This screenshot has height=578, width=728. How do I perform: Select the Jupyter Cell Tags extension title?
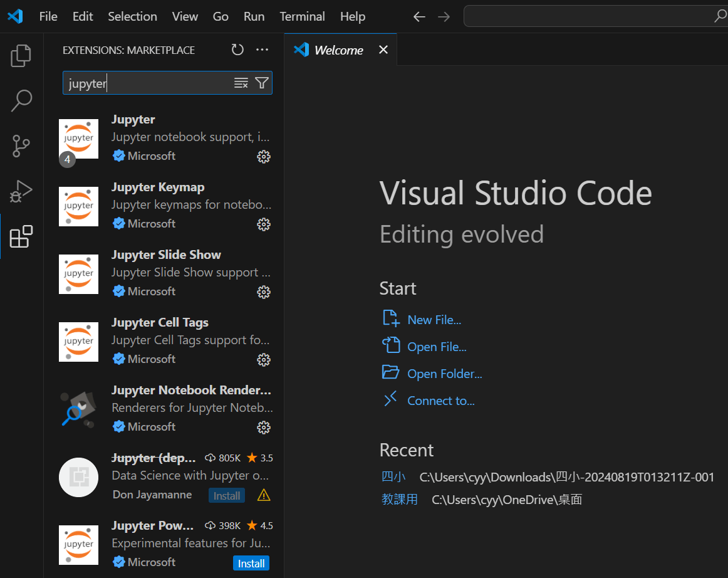[x=160, y=322]
